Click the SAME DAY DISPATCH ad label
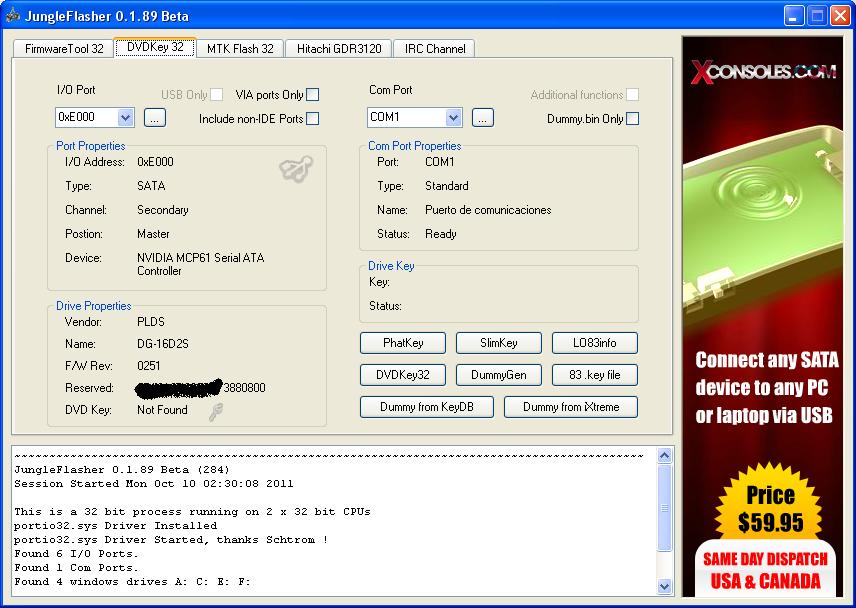The image size is (856, 608). pyautogui.click(x=765, y=559)
